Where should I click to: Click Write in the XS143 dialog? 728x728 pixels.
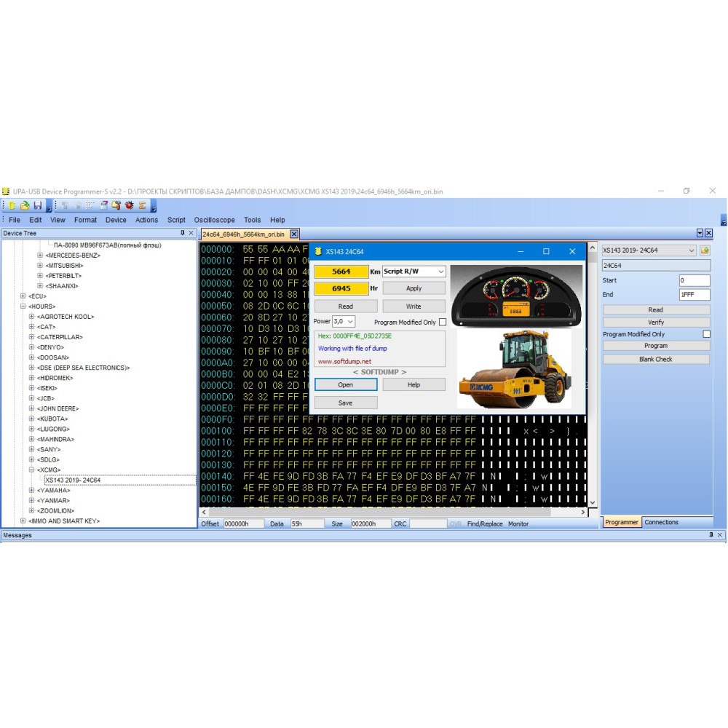[414, 306]
